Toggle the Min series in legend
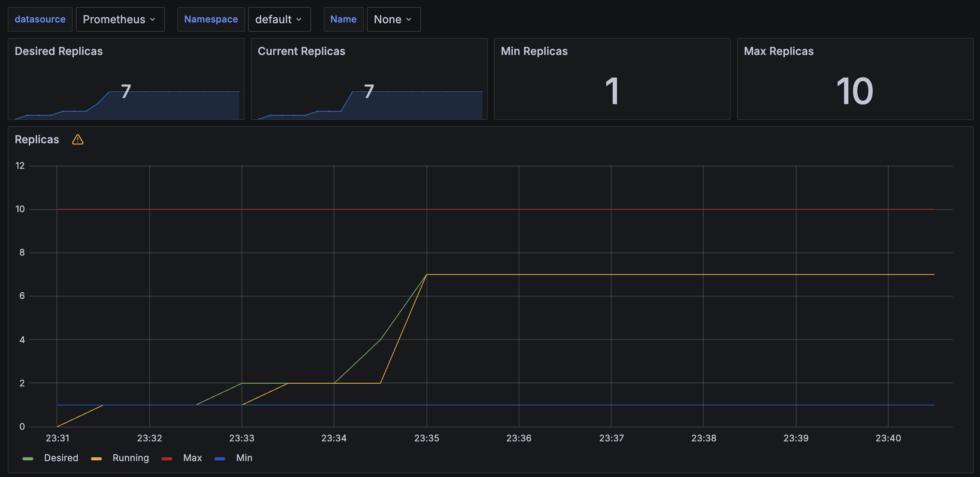980x477 pixels. tap(244, 458)
